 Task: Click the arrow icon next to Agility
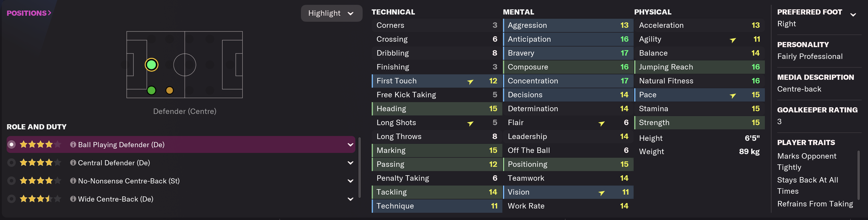[733, 40]
